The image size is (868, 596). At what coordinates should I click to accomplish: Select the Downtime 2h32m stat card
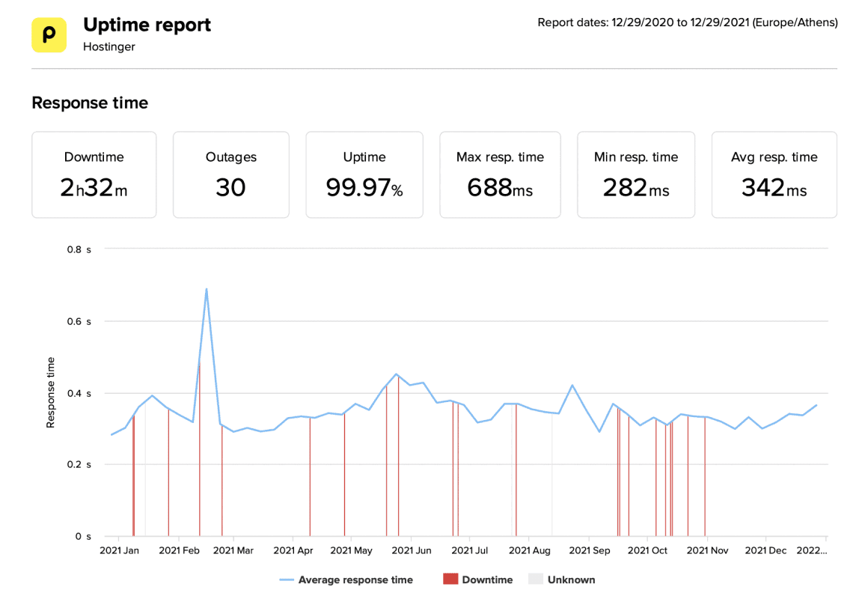[x=94, y=174]
